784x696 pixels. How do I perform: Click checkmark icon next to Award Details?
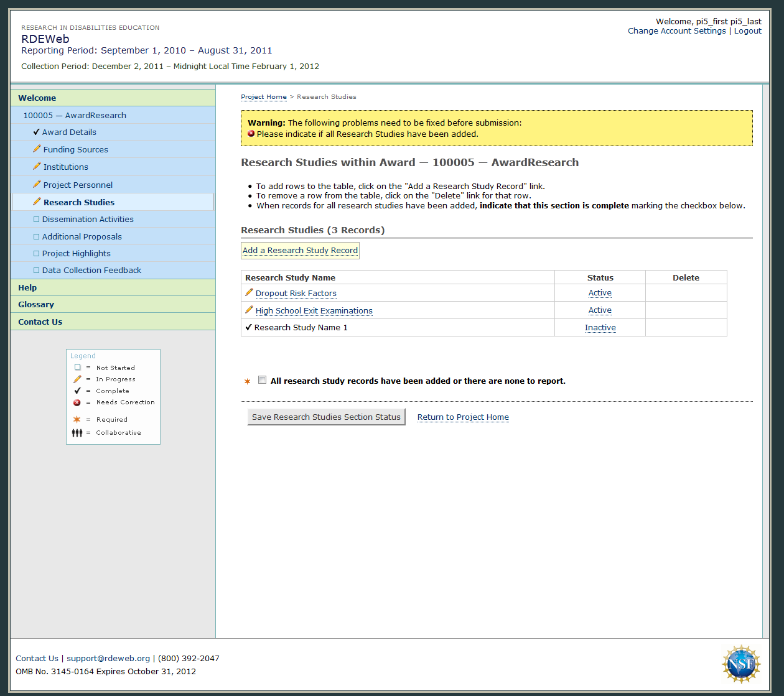tap(37, 132)
